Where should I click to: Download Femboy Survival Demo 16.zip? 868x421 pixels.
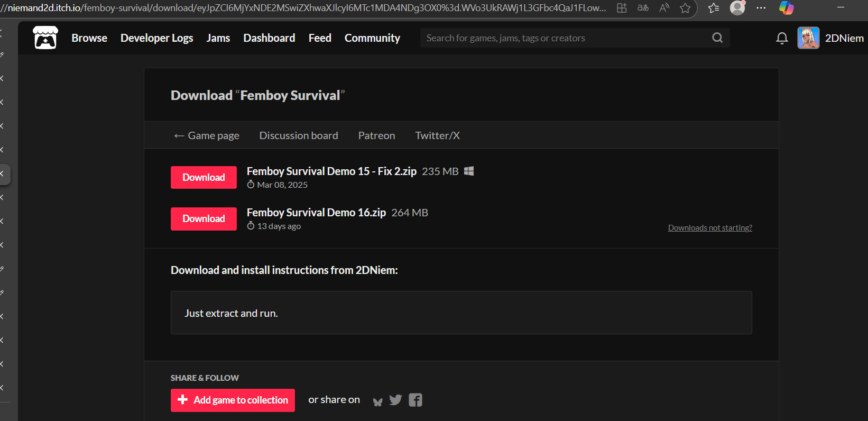[204, 218]
